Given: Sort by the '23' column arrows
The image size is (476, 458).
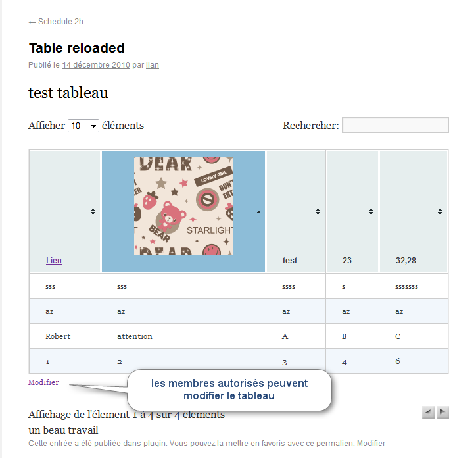Looking at the screenshot, I should (x=371, y=211).
